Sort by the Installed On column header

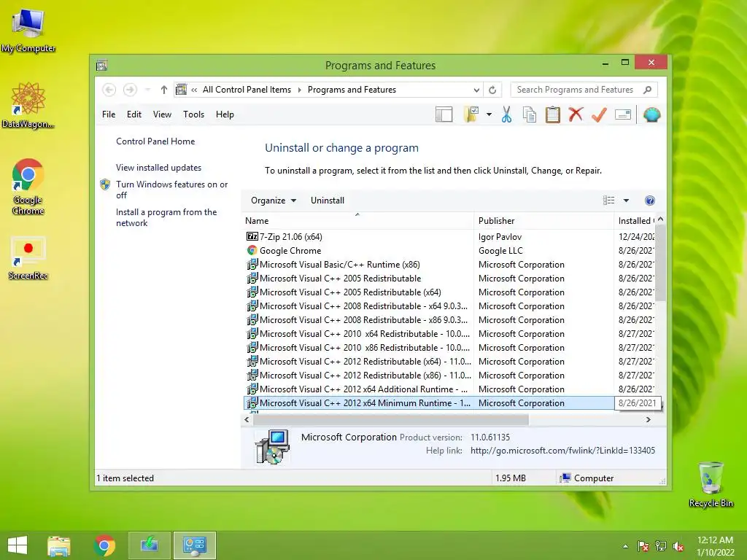[x=635, y=221]
